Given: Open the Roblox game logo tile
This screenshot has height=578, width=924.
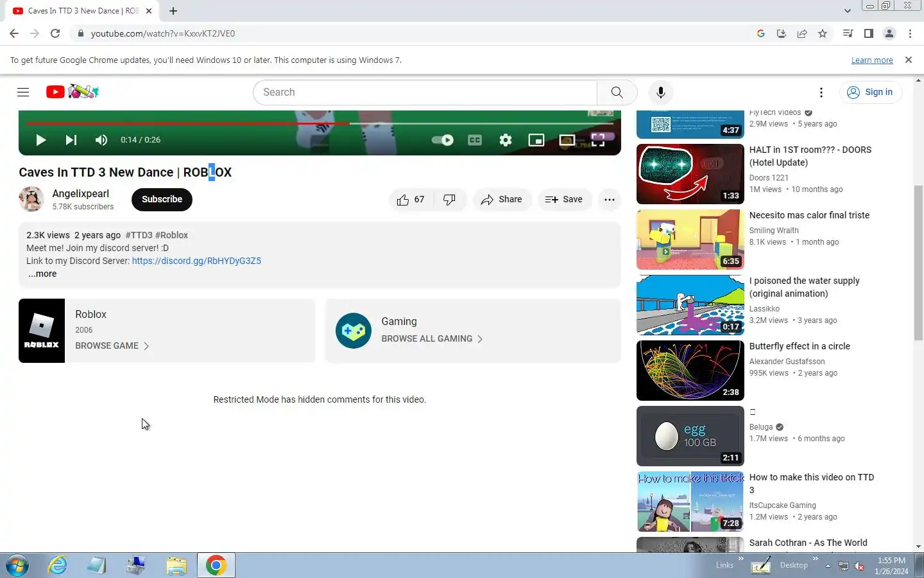Looking at the screenshot, I should point(42,331).
